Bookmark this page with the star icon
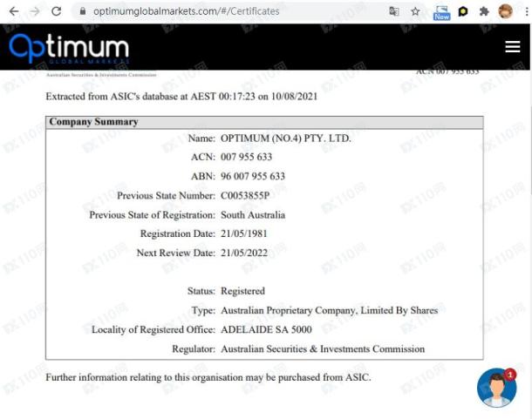Screen dimensions: 532x419 pyautogui.click(x=415, y=11)
